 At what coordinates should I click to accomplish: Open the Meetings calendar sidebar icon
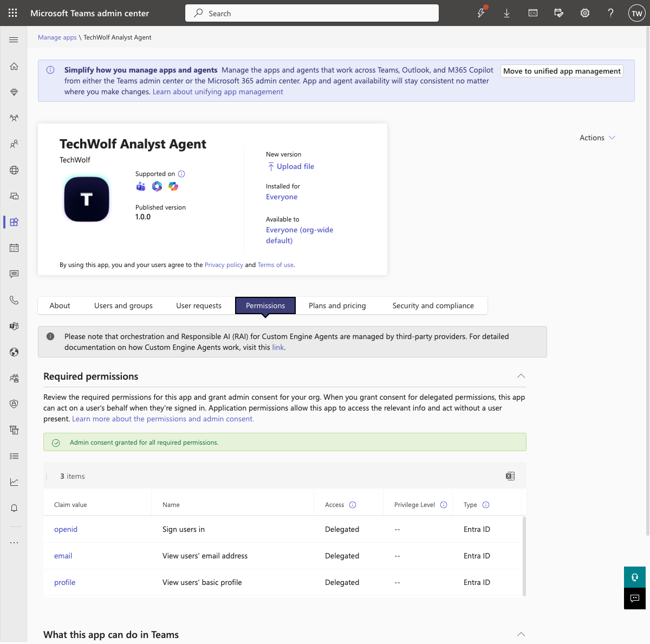coord(14,248)
